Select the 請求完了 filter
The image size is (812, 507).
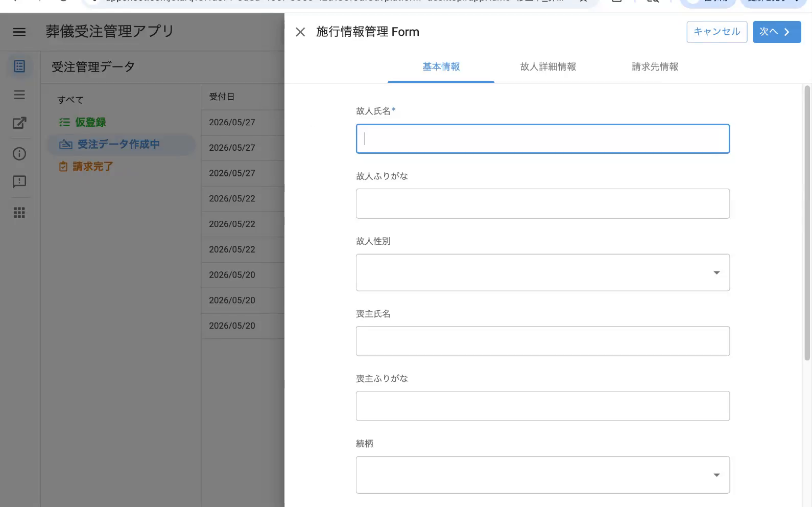click(x=93, y=167)
